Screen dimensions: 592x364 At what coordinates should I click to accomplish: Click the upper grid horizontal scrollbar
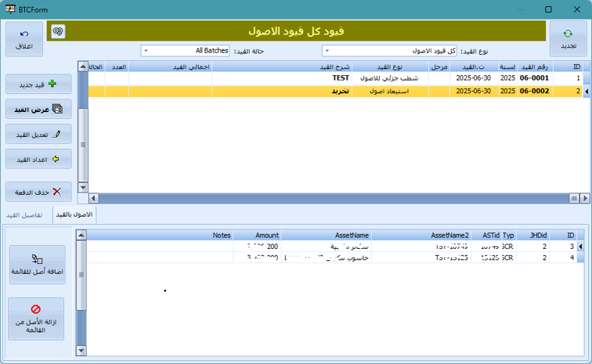(331, 198)
